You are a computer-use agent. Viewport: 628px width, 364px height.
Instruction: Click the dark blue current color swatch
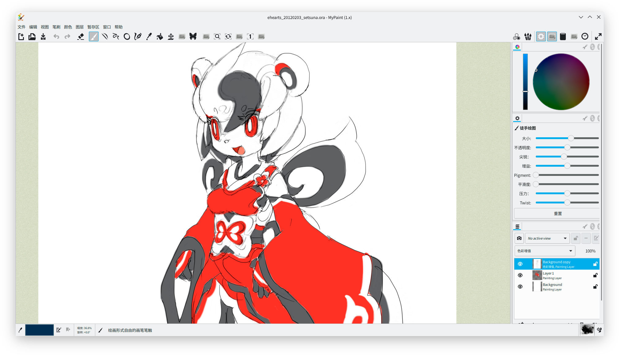click(40, 330)
